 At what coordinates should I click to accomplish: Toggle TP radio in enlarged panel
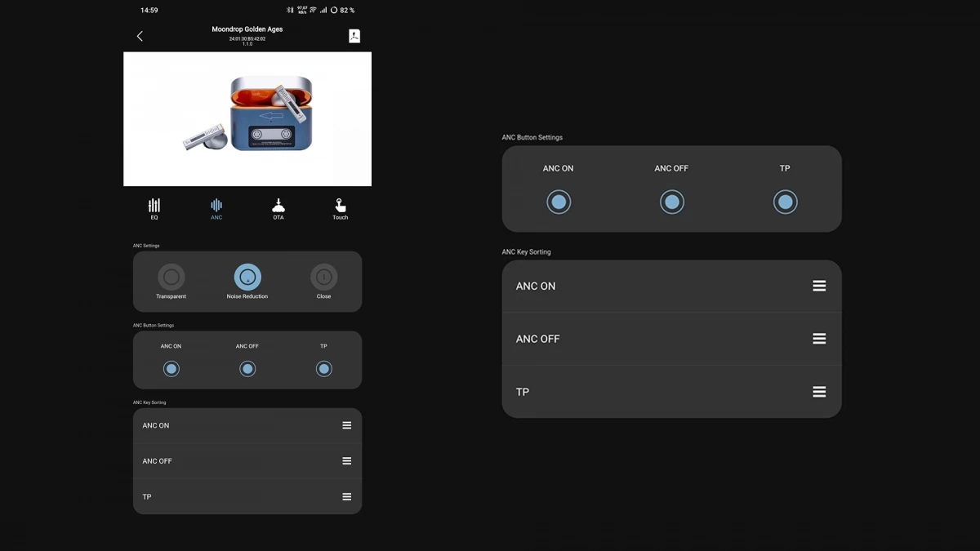click(x=785, y=202)
